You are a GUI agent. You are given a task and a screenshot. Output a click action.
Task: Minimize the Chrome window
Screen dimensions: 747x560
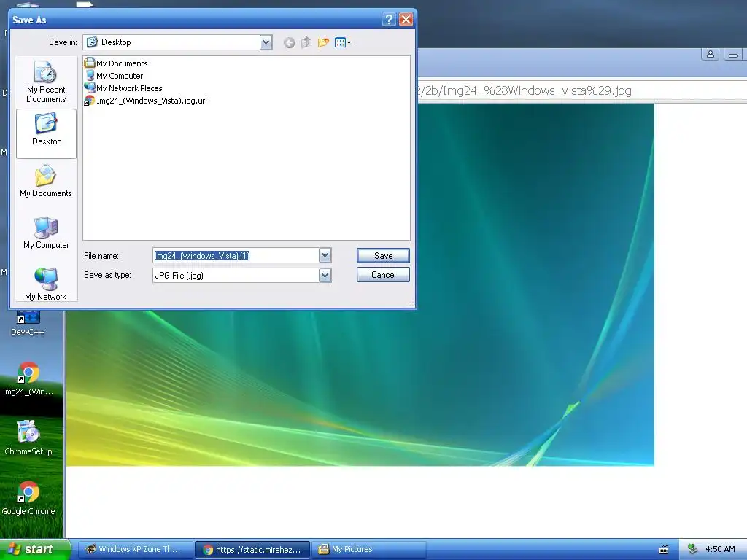tap(732, 54)
